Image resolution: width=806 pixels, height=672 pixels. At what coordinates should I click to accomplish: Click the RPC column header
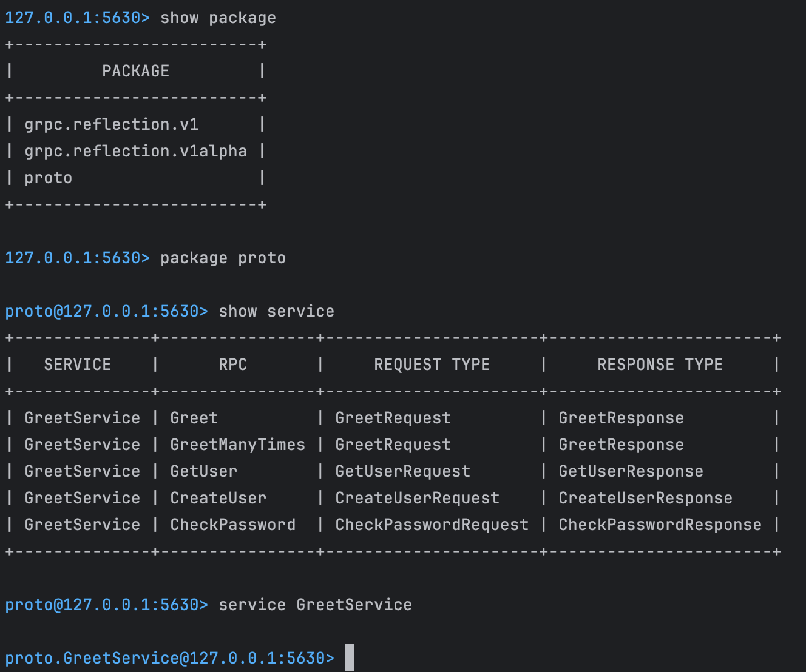(232, 365)
